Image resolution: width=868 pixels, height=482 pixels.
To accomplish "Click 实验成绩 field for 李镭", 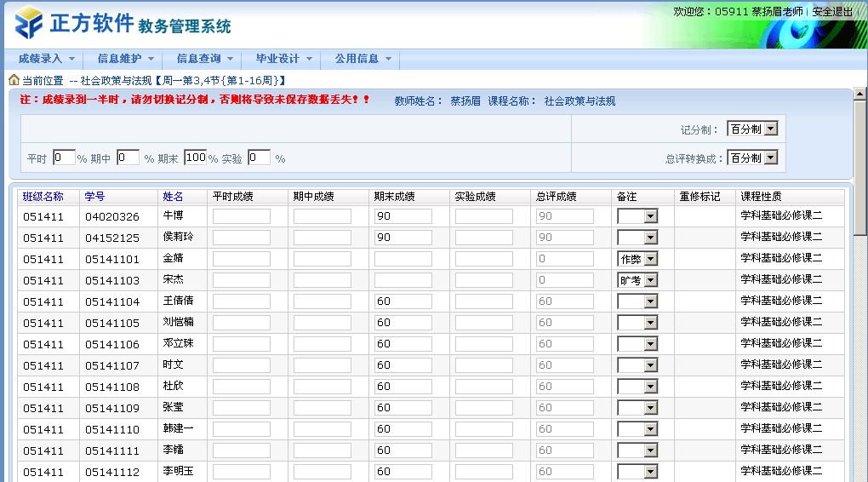I will [x=484, y=450].
